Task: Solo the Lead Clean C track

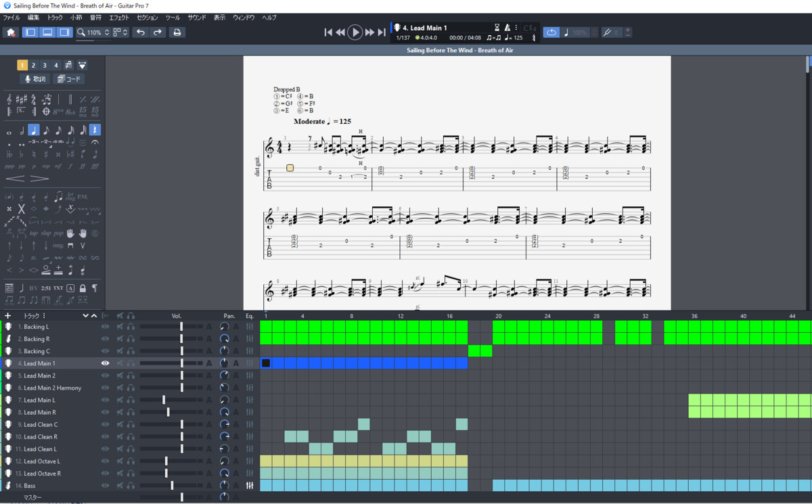Action: pos(131,424)
